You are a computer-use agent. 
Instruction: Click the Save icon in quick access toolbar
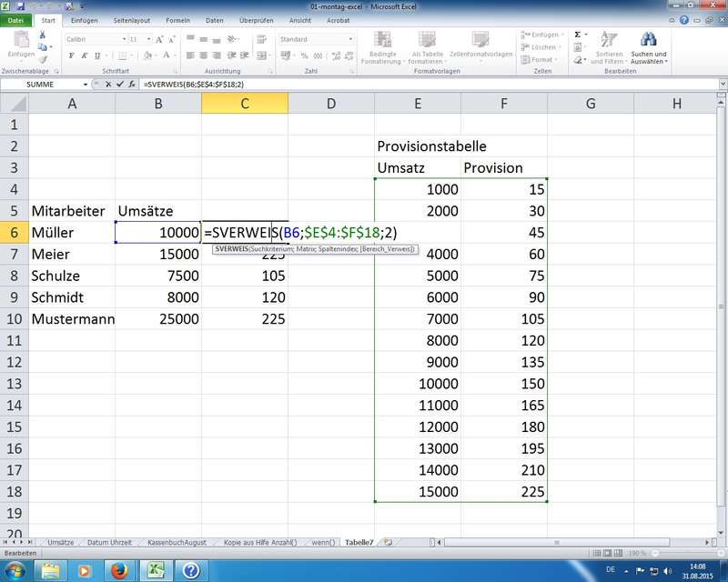[19, 5]
